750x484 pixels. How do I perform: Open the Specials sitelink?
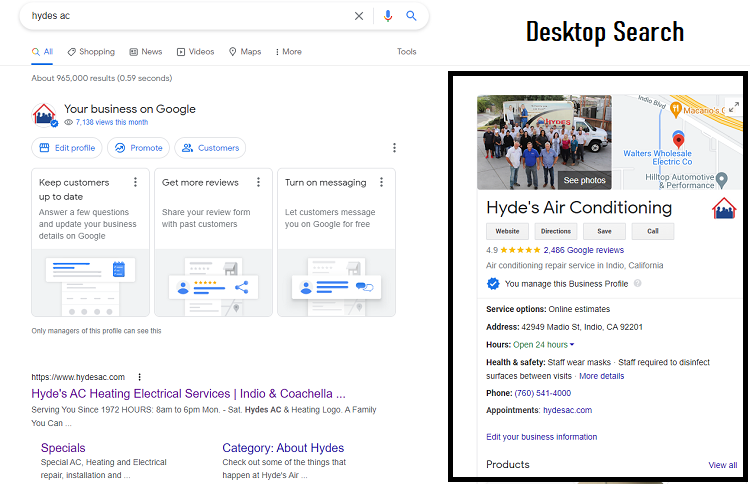point(63,448)
